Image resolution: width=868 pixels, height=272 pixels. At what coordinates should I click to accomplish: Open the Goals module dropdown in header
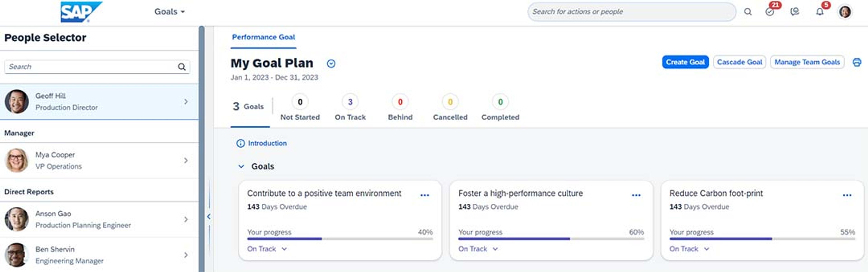tap(170, 12)
